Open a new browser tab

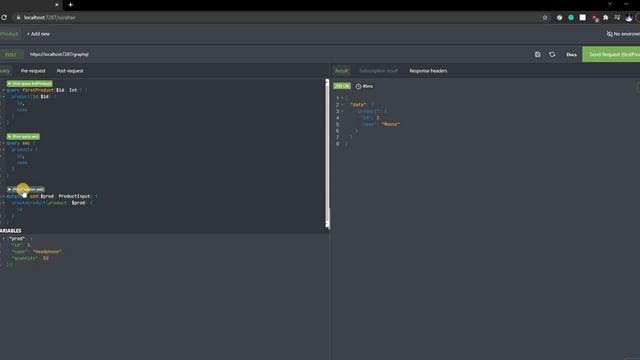(x=71, y=5)
